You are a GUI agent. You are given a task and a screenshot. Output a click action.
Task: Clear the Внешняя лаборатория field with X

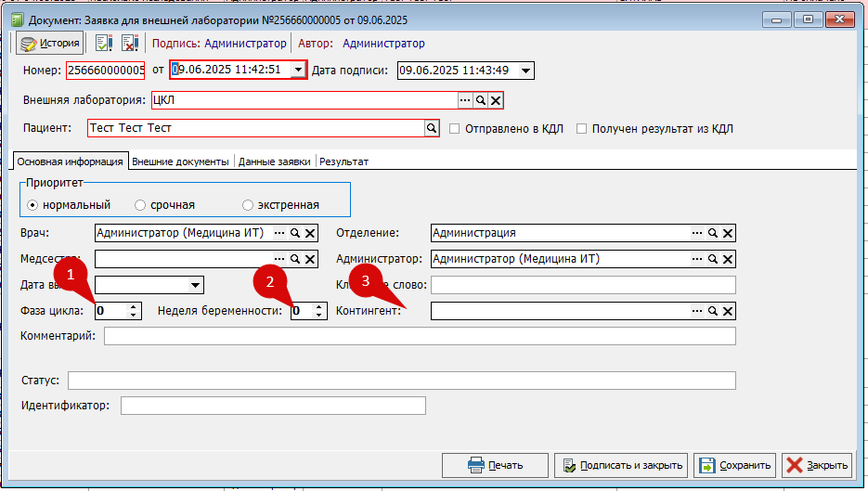point(496,100)
